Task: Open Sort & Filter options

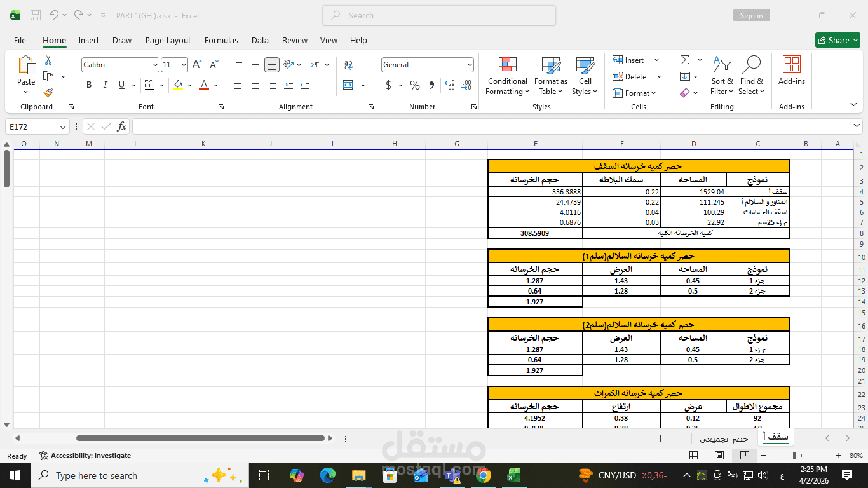Action: pyautogui.click(x=722, y=76)
